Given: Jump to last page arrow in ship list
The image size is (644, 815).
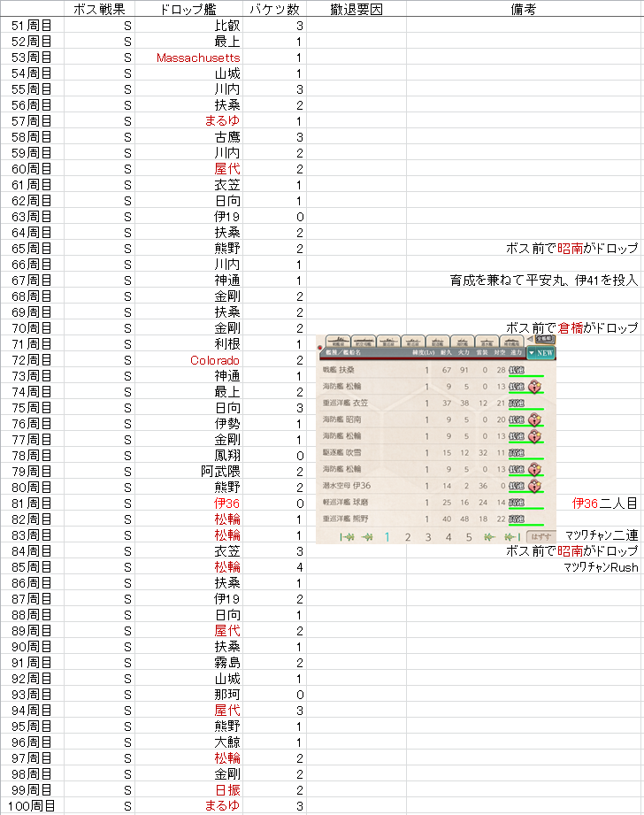Looking at the screenshot, I should [x=512, y=537].
